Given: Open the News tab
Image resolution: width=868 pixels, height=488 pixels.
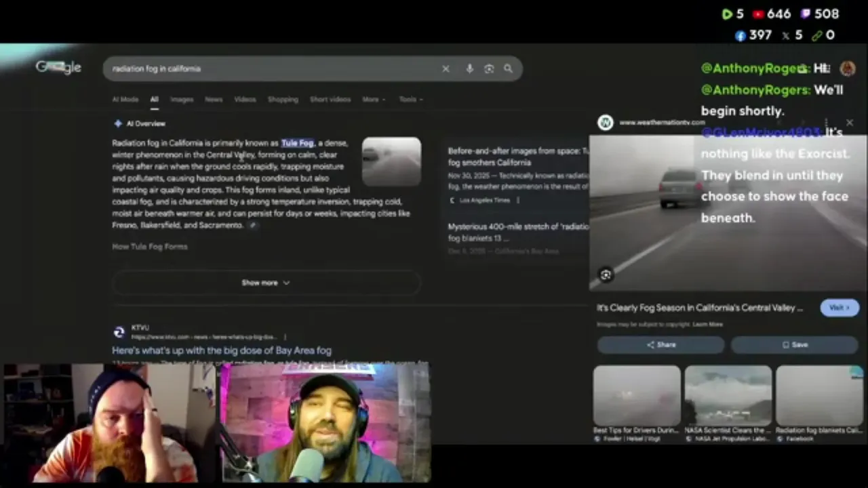Looking at the screenshot, I should point(214,99).
